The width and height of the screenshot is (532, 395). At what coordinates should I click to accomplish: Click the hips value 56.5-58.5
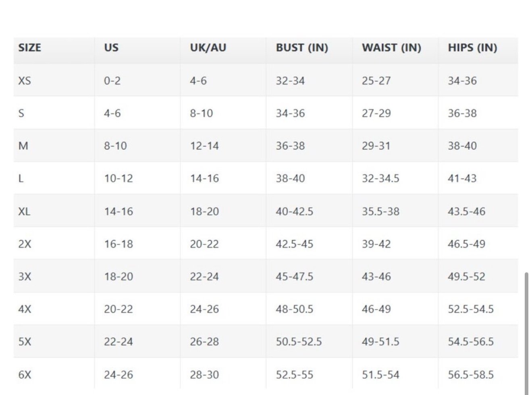point(471,374)
